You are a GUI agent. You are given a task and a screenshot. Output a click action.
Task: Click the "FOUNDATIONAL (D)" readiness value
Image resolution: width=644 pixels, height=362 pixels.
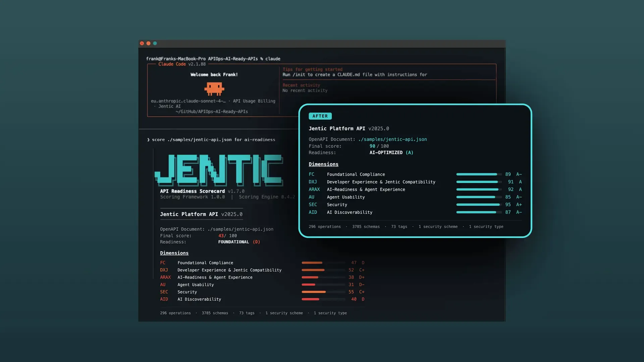[x=239, y=242]
